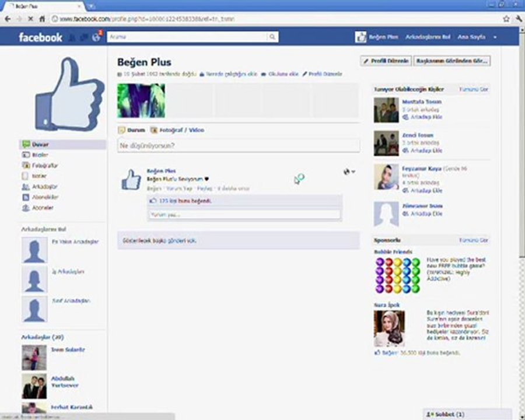The image size is (525, 420).
Task: Click the browser forward arrow
Action: 19,19
